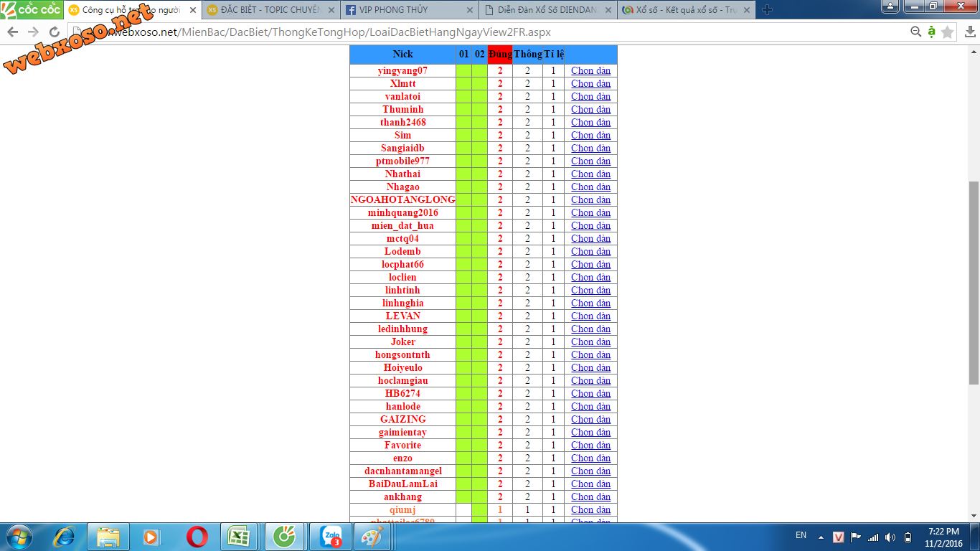The width and height of the screenshot is (980, 551).
Task: Click the zoom magnifier icon in address bar
Action: [915, 32]
